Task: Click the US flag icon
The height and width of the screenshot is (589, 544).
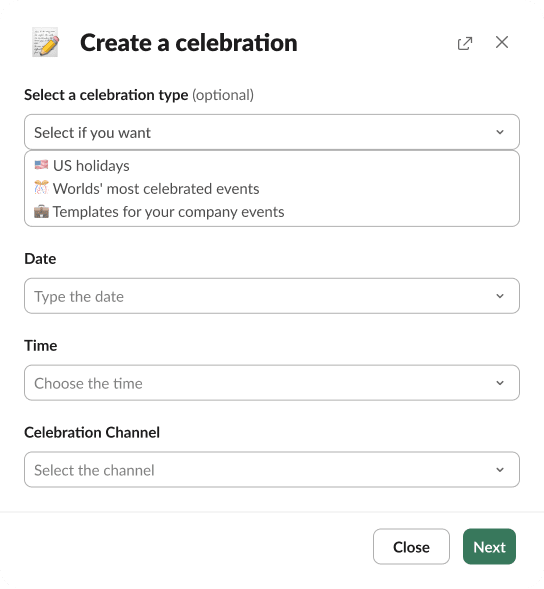Action: [x=41, y=165]
